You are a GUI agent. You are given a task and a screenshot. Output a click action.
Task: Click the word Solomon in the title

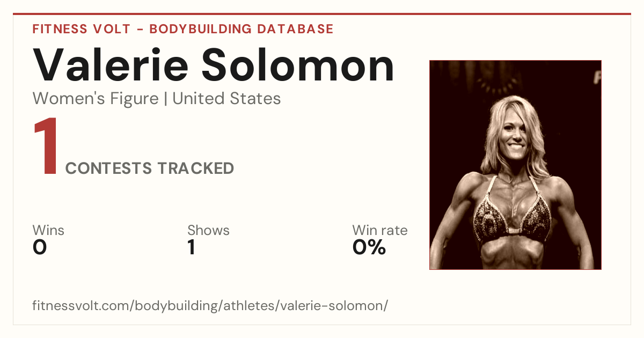pos(298,65)
